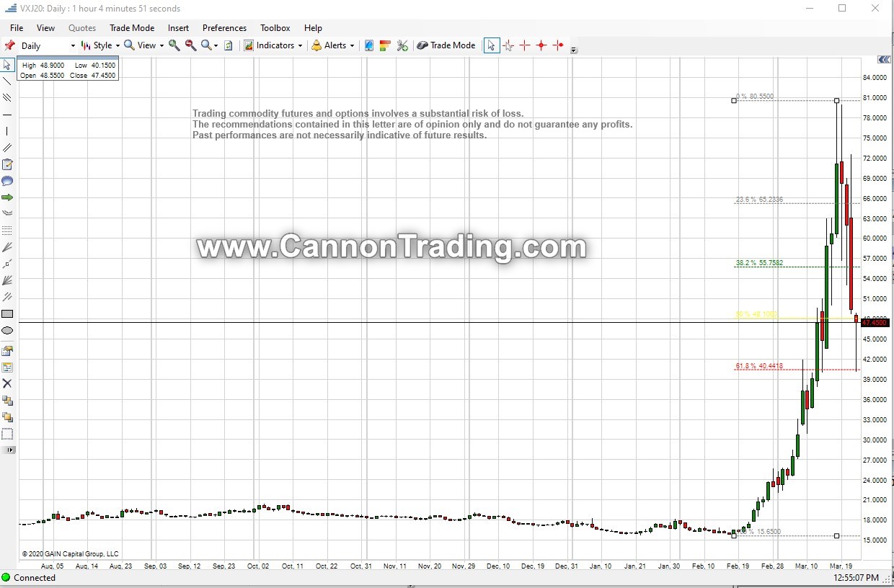This screenshot has width=894, height=588.
Task: Enable the plain red crosshair cursor
Action: pyautogui.click(x=525, y=45)
